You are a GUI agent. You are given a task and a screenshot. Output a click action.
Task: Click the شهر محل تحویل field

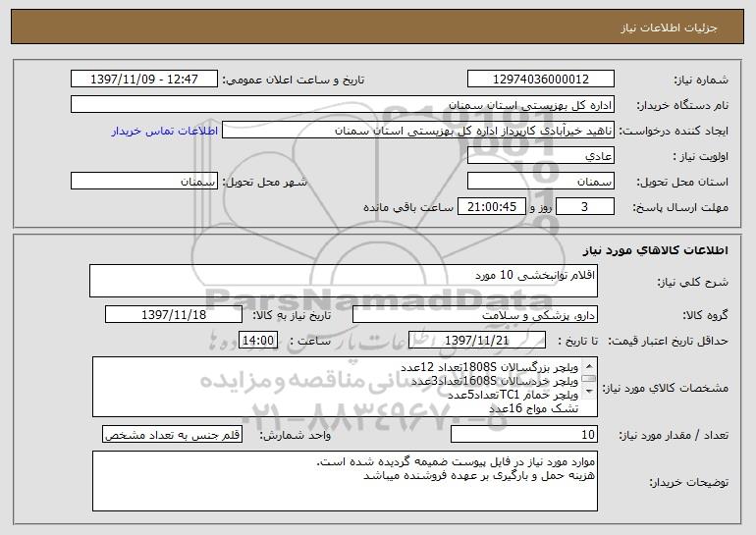pos(144,181)
